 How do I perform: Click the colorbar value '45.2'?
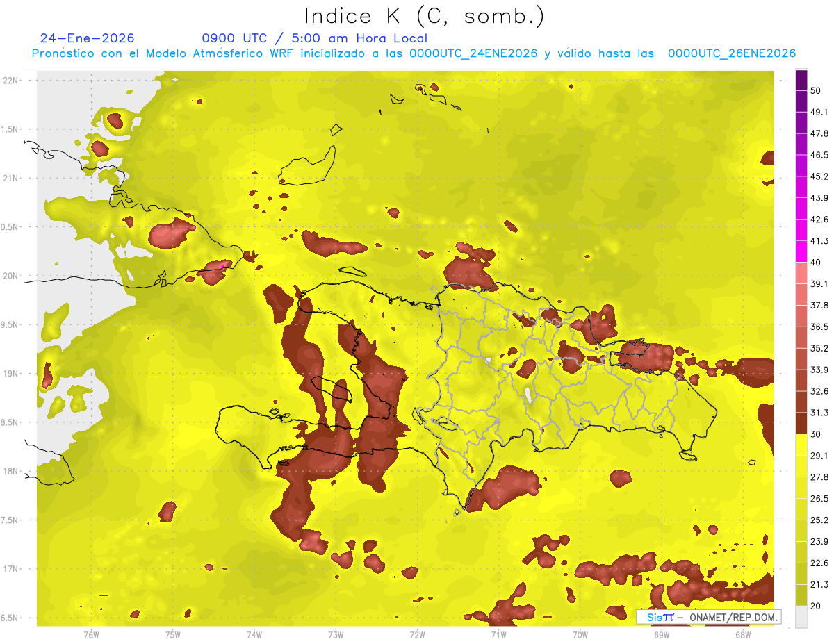pos(819,176)
